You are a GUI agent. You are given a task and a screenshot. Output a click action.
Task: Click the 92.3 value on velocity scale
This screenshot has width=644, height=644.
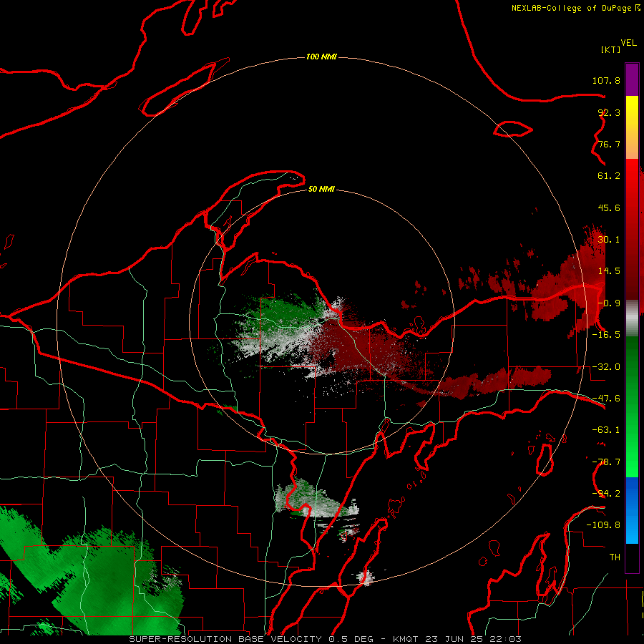click(x=609, y=112)
